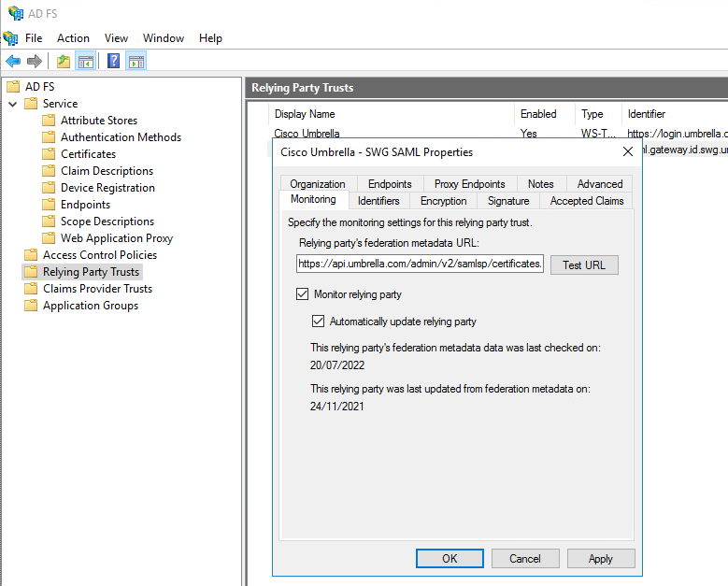Click Cancel in the properties dialog
The width and height of the screenshot is (728, 586).
click(x=525, y=558)
